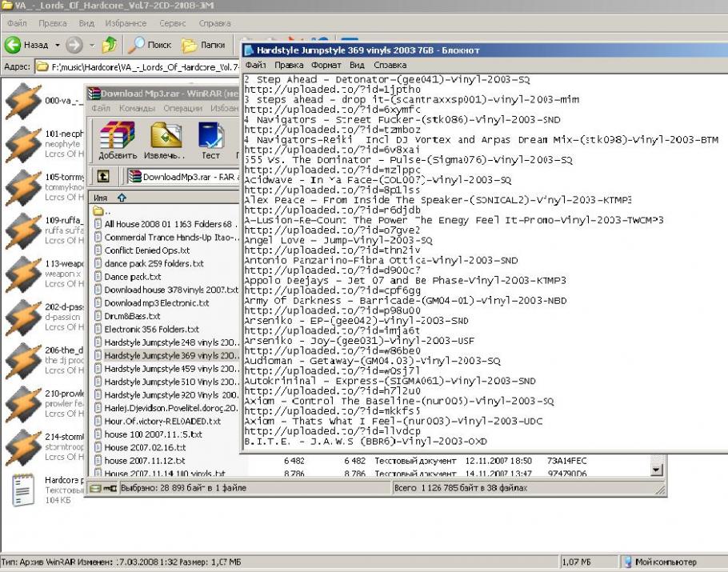The height and width of the screenshot is (572, 728).
Task: Open Файл menu in Explorer window
Action: pos(17,23)
